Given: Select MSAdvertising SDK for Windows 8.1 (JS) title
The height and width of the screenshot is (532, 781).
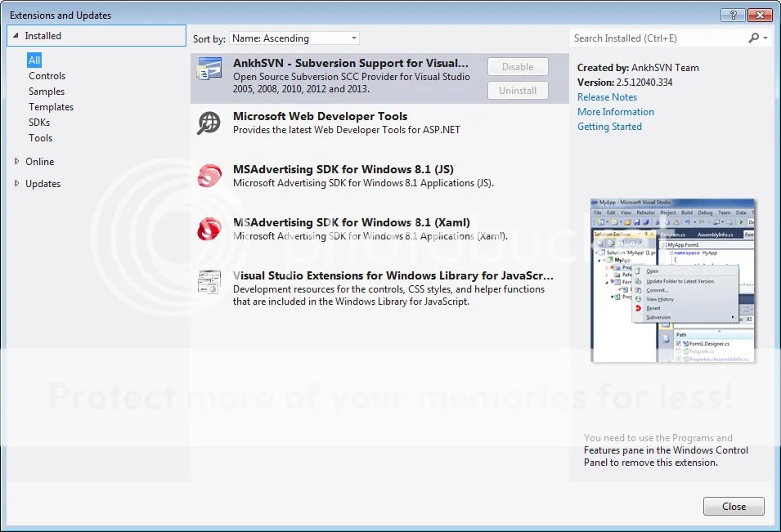Looking at the screenshot, I should (x=343, y=169).
